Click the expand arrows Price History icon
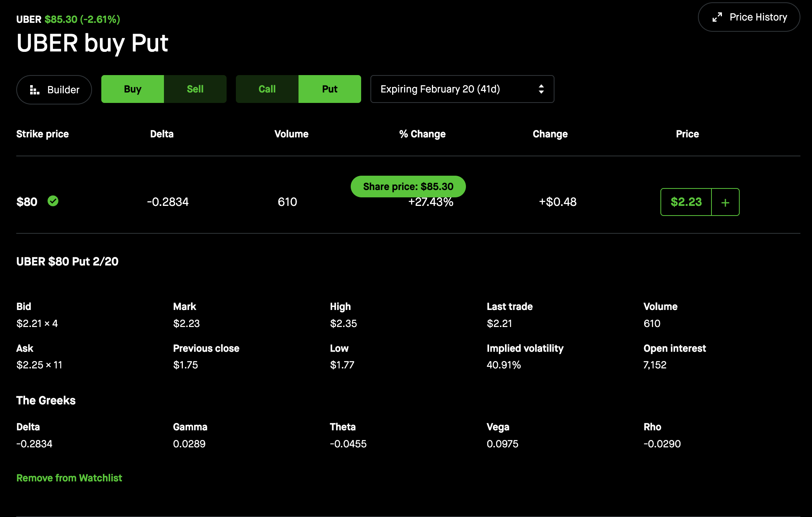The height and width of the screenshot is (517, 812). (717, 17)
